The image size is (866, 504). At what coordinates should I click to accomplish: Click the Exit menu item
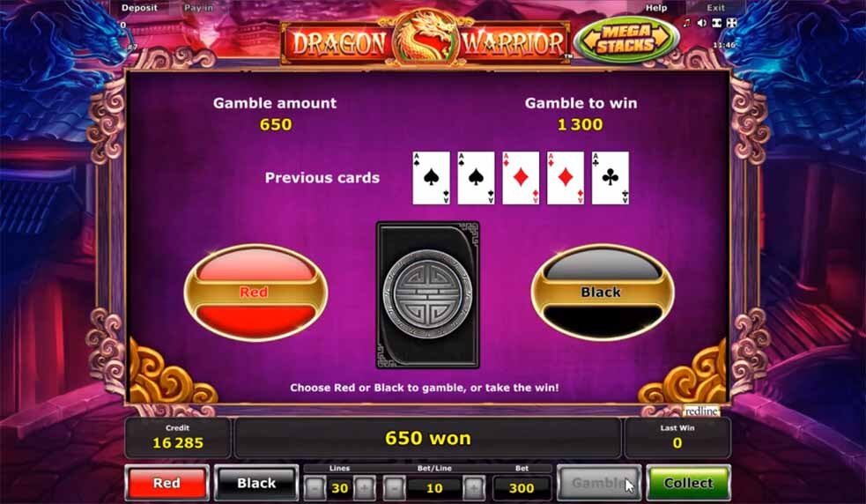tap(715, 8)
